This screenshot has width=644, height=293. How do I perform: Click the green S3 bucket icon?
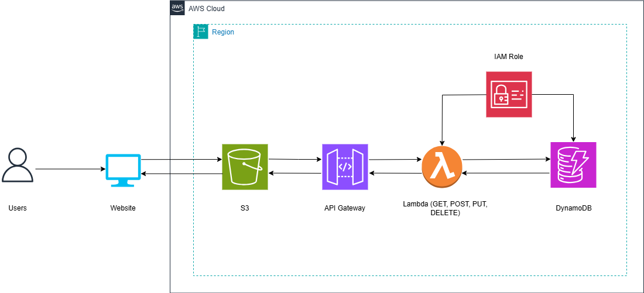click(245, 167)
